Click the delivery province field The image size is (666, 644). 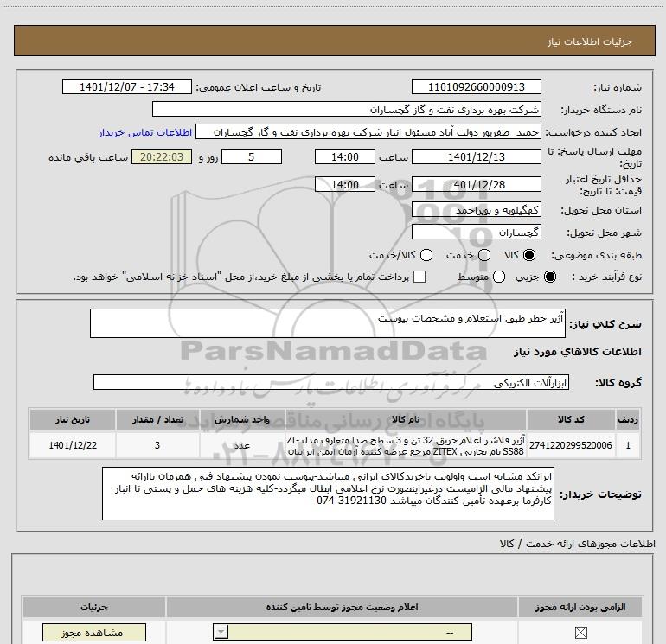[476, 210]
